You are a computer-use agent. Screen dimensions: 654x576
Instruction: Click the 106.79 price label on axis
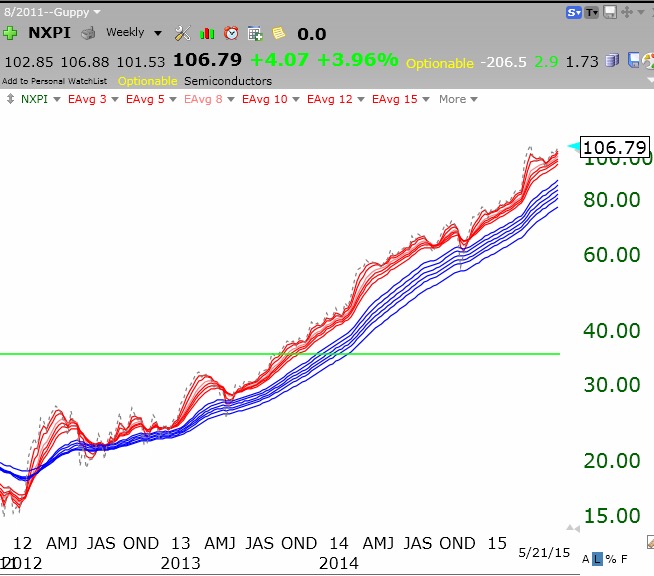[x=615, y=147]
